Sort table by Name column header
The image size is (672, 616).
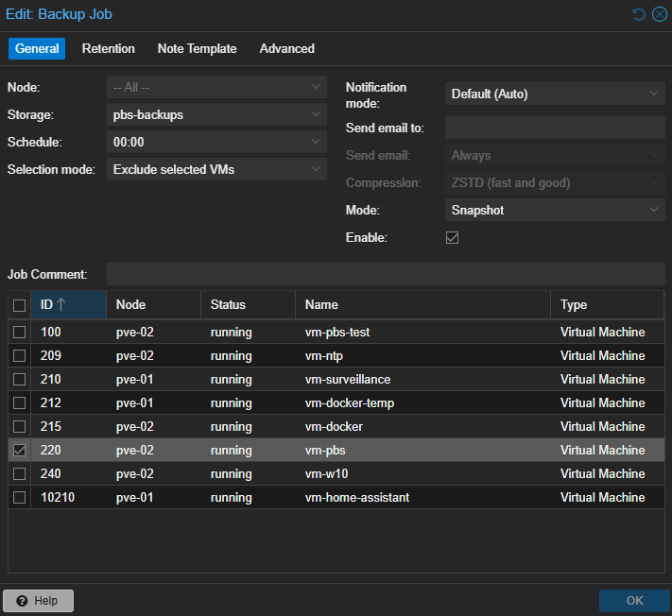click(422, 304)
